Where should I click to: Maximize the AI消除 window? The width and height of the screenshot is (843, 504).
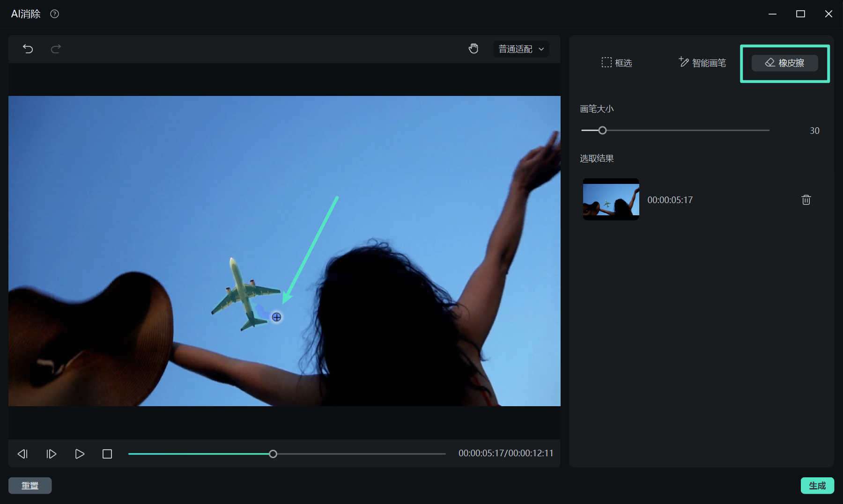click(x=800, y=14)
